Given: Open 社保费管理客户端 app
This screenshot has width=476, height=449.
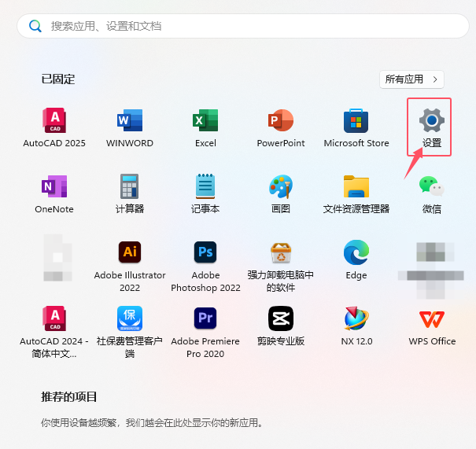Looking at the screenshot, I should click(130, 332).
